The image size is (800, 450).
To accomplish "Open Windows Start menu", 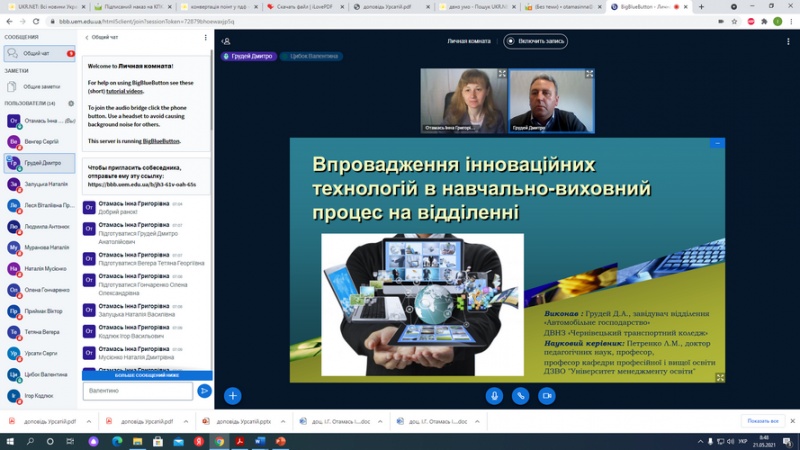I will 10,441.
